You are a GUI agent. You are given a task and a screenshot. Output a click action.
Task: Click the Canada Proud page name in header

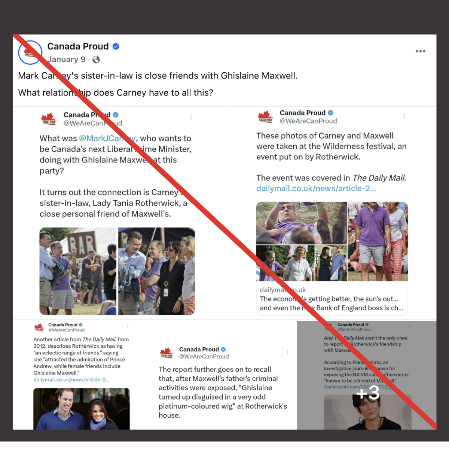point(78,46)
